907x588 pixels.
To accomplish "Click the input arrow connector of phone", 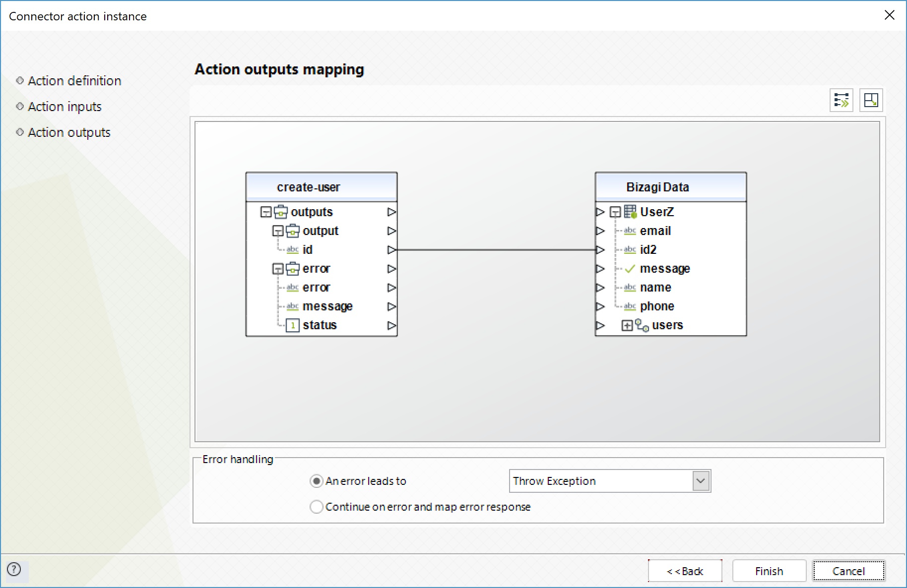I will [600, 306].
